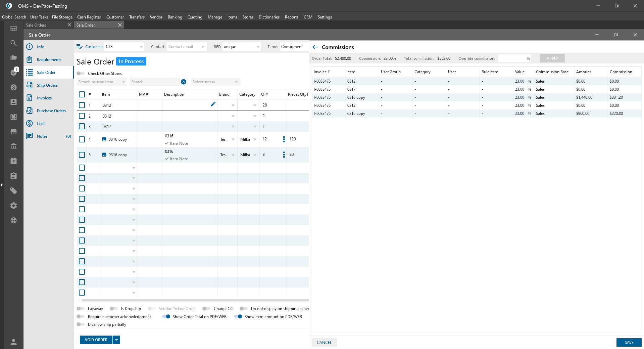Click the Override commission input field
The image size is (644, 349).
pos(512,58)
